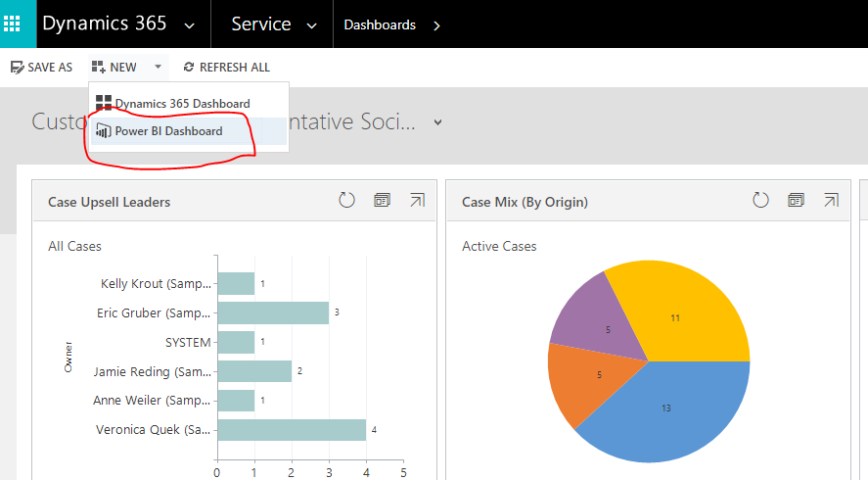Click the Owner axis label

pos(69,357)
